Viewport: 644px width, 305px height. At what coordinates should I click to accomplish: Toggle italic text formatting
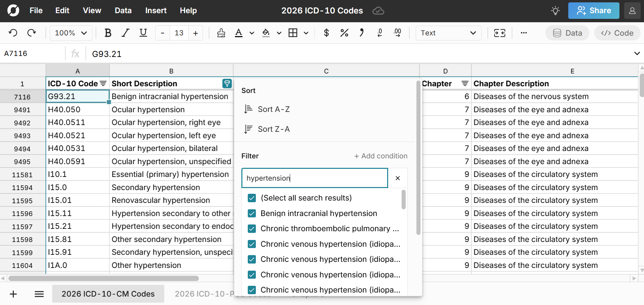126,33
